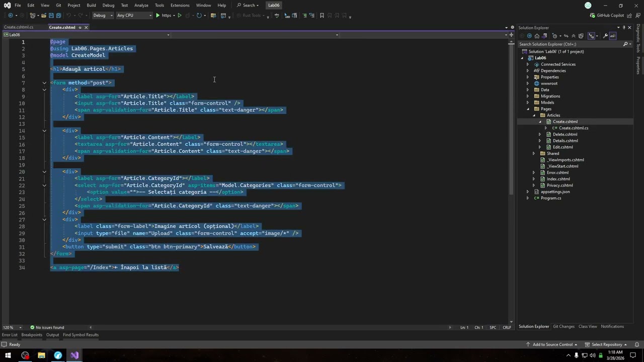The image size is (644, 362).
Task: Collapse the Articles folder
Action: pyautogui.click(x=534, y=115)
